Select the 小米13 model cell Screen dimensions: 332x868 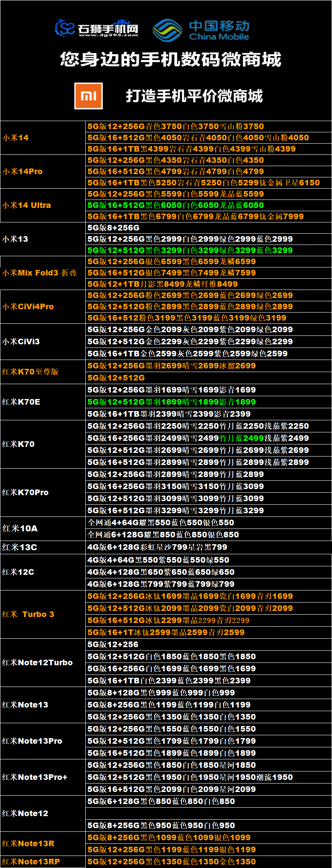pos(43,239)
